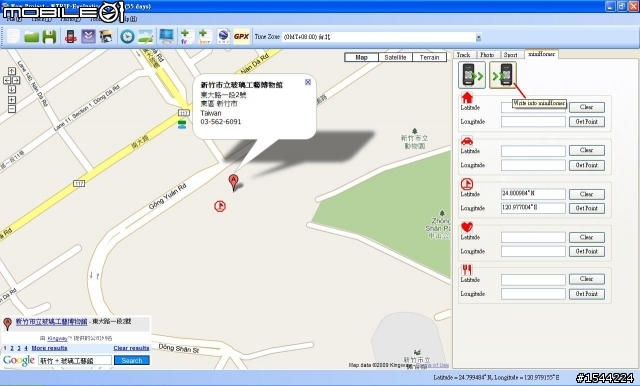The image size is (640, 386).
Task: Click the first green plus add icon
Action: (x=186, y=37)
